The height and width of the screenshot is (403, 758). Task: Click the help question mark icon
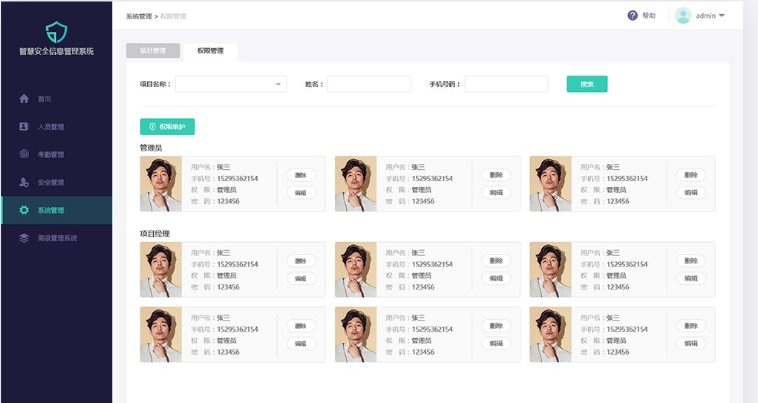(632, 16)
